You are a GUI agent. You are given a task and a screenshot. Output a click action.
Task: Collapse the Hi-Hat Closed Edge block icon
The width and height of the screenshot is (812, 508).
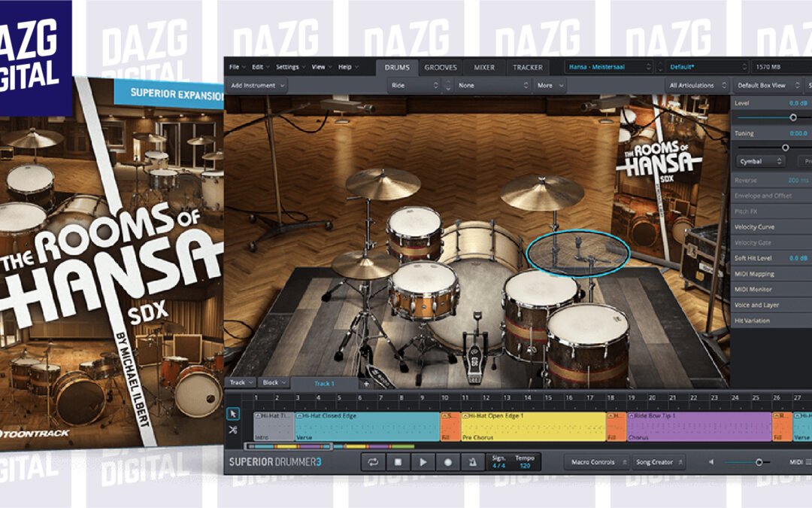[x=298, y=415]
